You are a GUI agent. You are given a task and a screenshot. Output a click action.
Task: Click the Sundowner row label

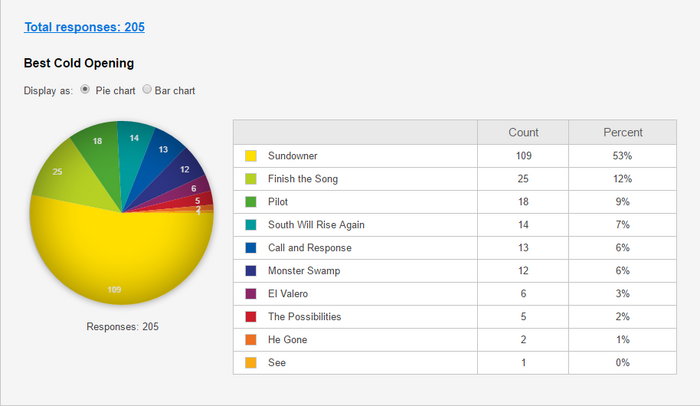tap(292, 156)
